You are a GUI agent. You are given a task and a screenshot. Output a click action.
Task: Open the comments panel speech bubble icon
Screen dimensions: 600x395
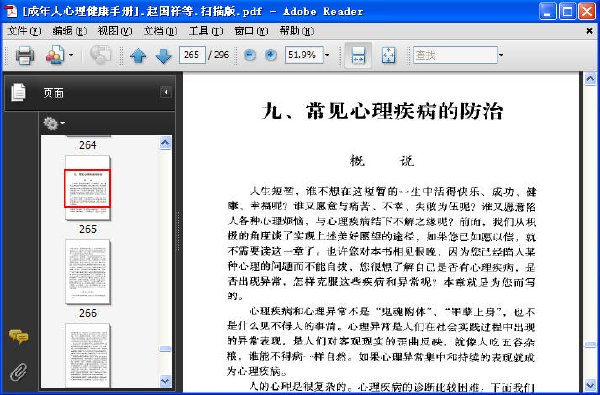click(x=18, y=337)
